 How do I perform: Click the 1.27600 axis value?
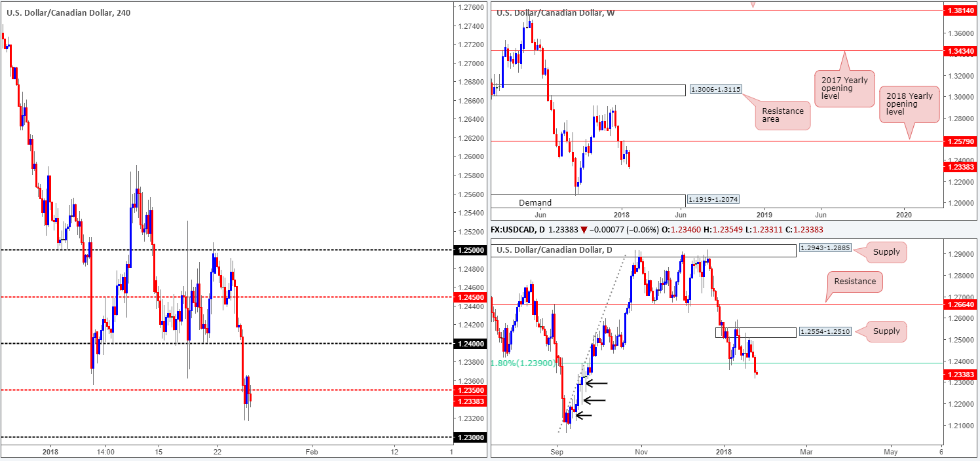point(472,8)
